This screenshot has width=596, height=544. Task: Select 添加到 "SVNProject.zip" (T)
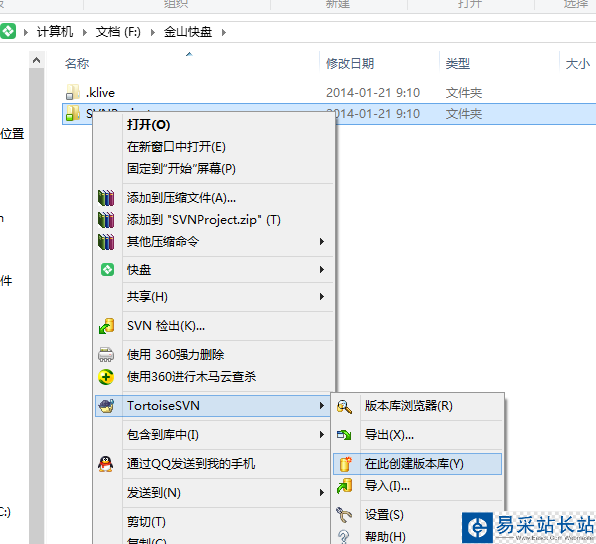tap(203, 220)
